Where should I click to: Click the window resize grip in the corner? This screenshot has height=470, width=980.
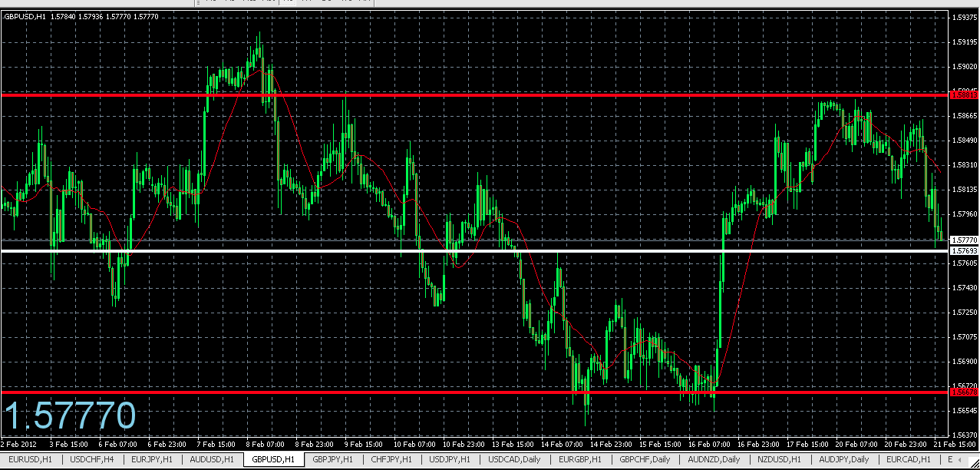973,463
